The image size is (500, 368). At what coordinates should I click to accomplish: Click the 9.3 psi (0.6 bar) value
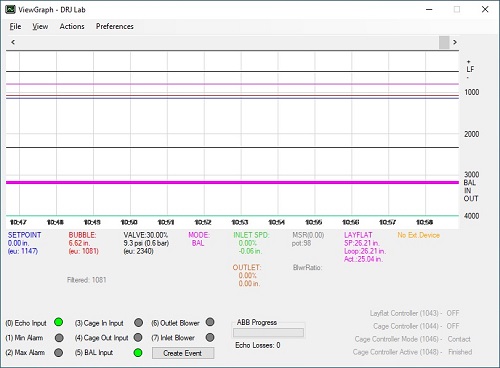click(x=146, y=243)
